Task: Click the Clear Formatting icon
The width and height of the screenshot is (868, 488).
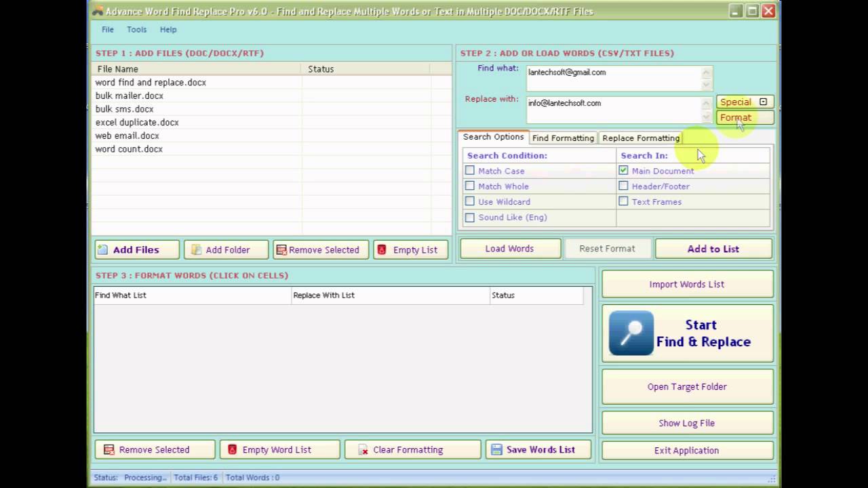Action: tap(363, 449)
